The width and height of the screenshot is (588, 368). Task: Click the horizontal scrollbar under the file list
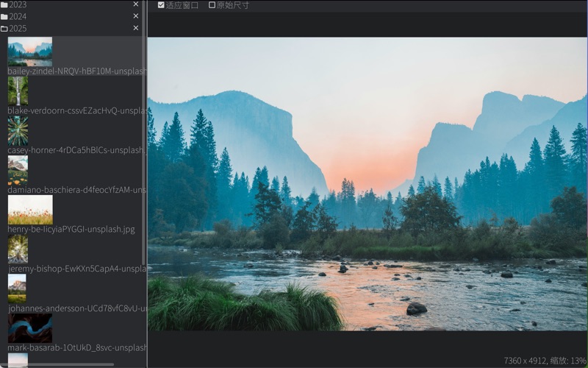[x=57, y=364]
